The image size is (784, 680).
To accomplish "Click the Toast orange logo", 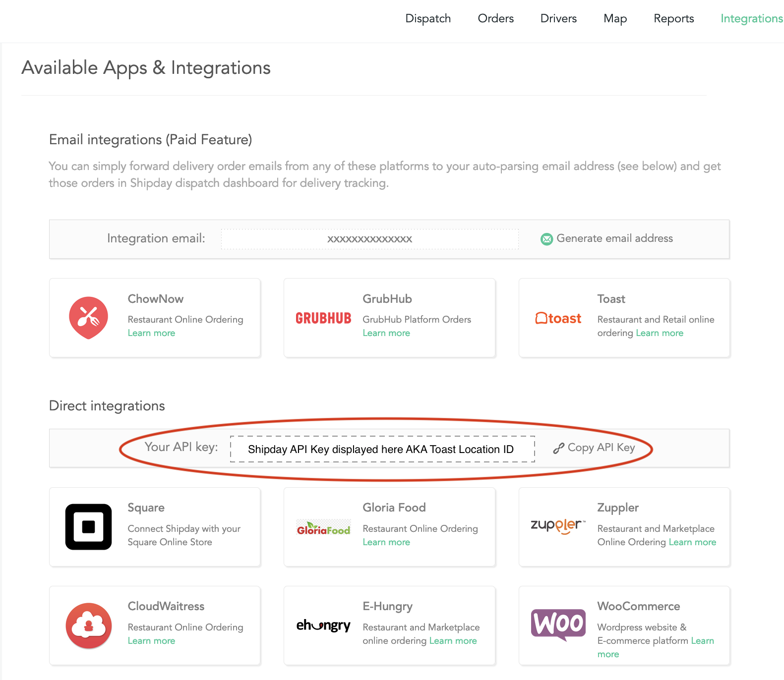I will click(558, 318).
